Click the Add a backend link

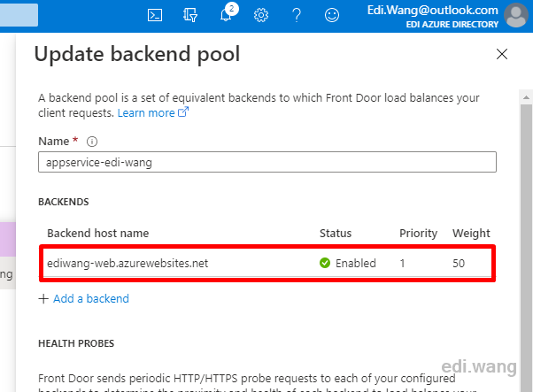(x=91, y=298)
